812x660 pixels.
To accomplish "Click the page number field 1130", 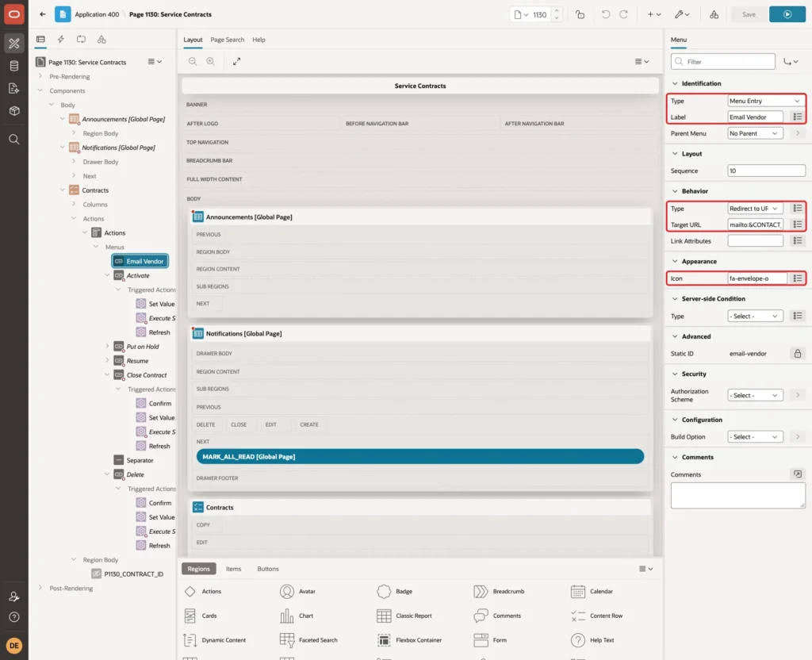I will pos(540,14).
